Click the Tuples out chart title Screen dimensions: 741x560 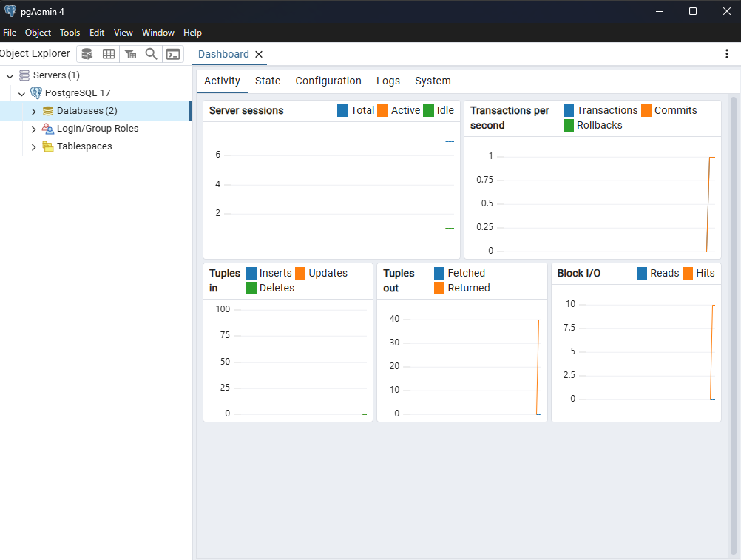click(399, 280)
